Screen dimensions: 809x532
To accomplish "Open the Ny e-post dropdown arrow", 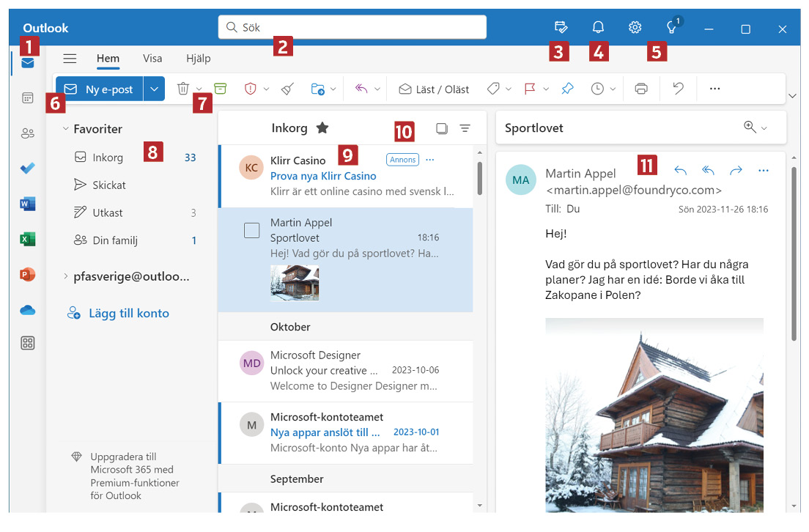I will pos(155,88).
